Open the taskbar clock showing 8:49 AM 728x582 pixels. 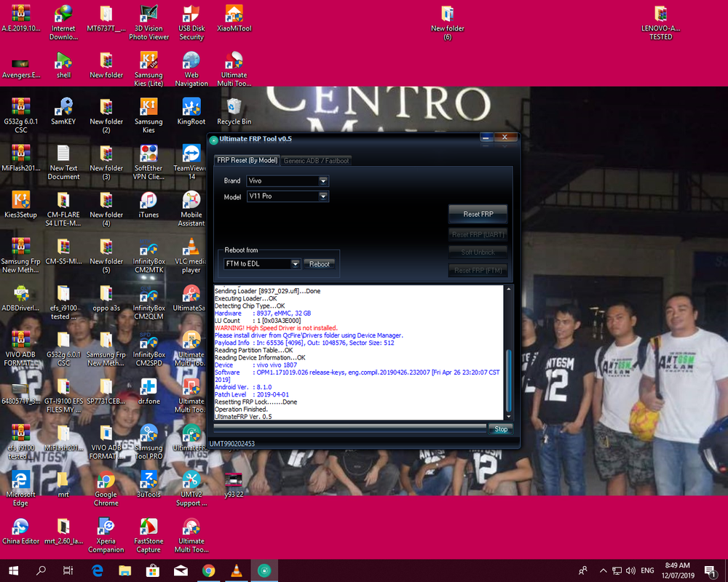pyautogui.click(x=678, y=570)
